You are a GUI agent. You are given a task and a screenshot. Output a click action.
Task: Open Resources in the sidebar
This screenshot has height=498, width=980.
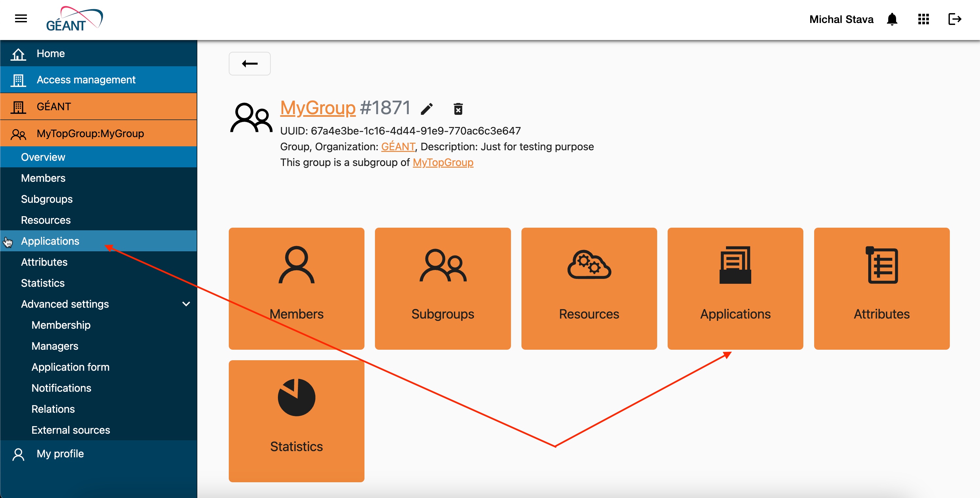pyautogui.click(x=99, y=220)
